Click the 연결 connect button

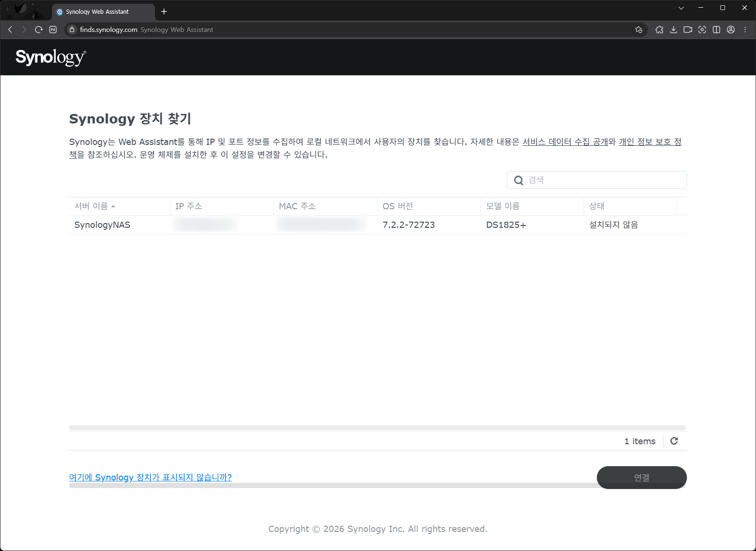[642, 478]
